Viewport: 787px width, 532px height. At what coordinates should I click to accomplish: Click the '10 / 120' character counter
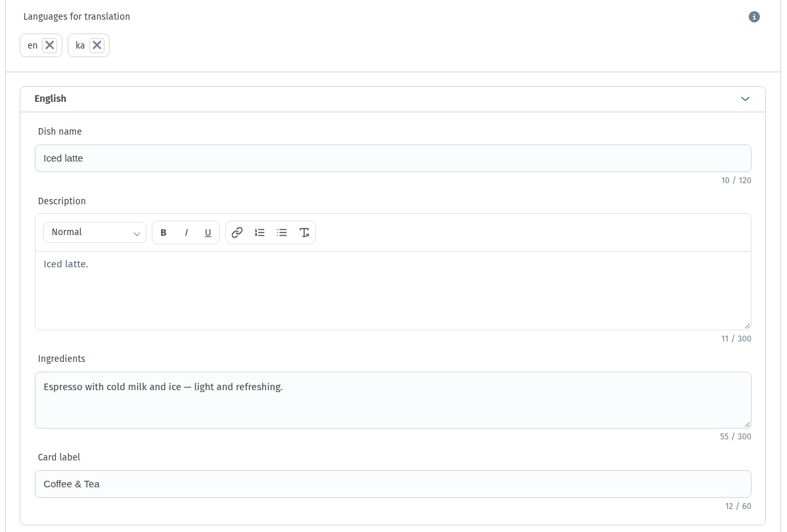(736, 181)
